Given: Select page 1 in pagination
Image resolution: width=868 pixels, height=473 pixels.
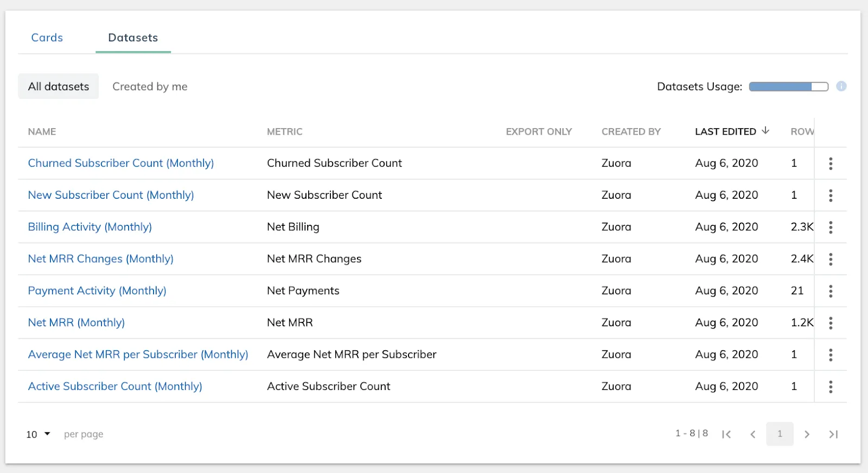Looking at the screenshot, I should (x=780, y=434).
